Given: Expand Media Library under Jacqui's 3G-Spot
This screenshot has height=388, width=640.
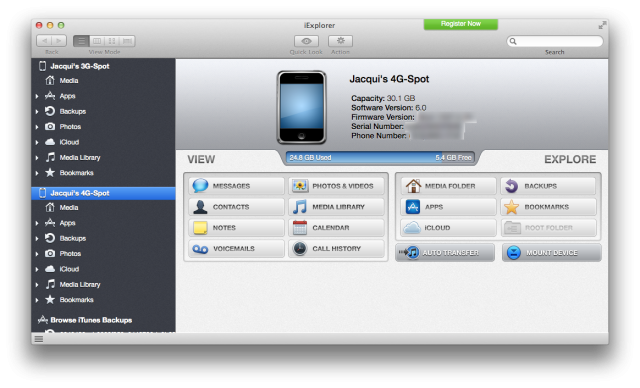Looking at the screenshot, I should (37, 158).
